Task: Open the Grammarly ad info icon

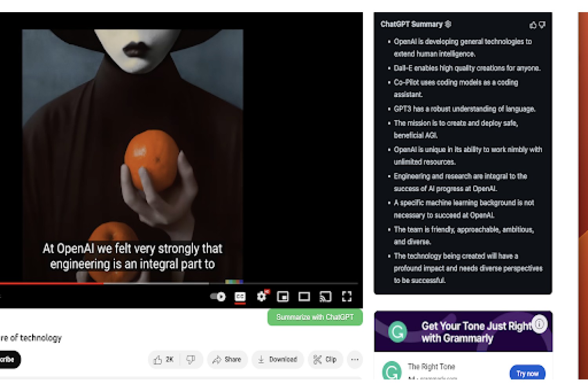Action: point(539,324)
